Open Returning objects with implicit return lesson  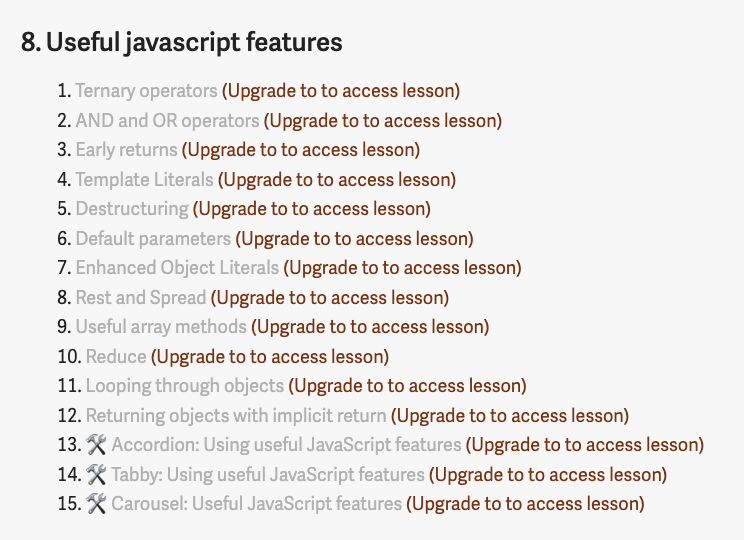(x=236, y=416)
